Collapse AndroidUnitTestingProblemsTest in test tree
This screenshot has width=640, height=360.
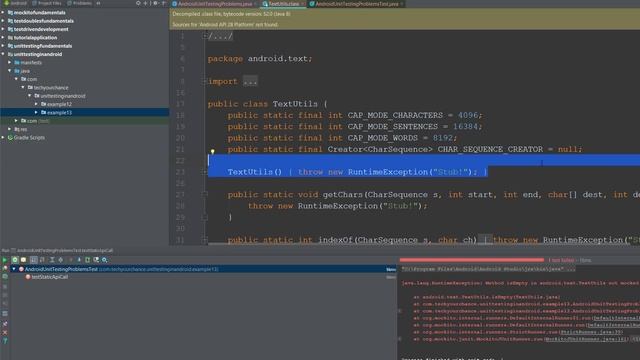[14, 269]
